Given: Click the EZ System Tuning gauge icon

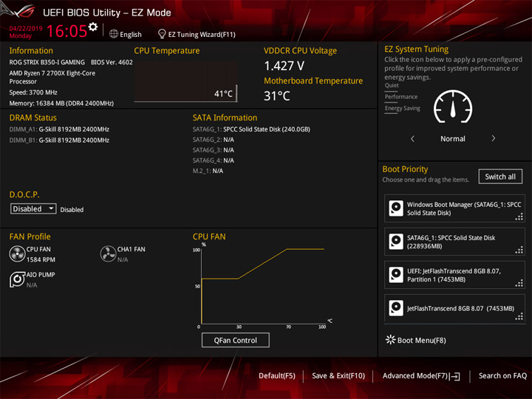Looking at the screenshot, I should pos(453,107).
